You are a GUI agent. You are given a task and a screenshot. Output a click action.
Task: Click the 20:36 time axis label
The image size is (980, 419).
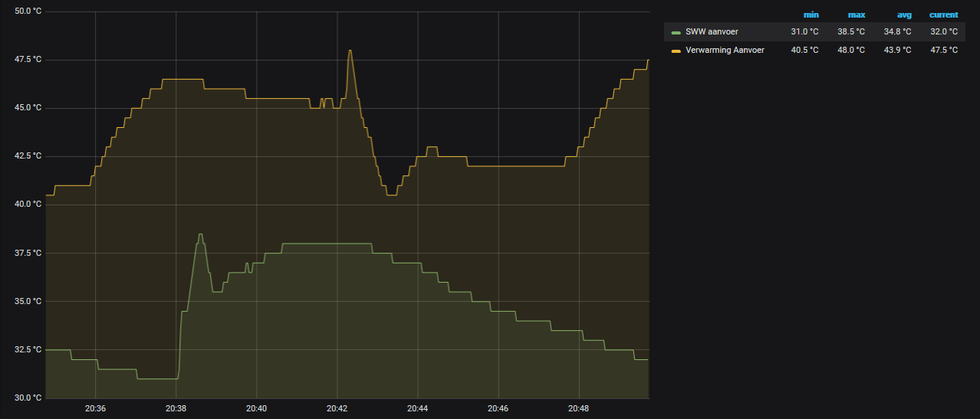coord(95,409)
